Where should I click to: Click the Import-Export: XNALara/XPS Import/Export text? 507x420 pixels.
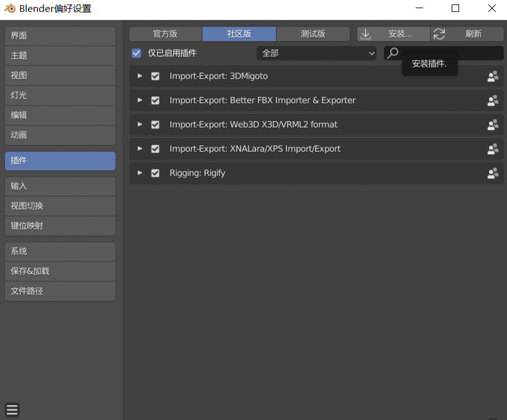[x=255, y=149]
